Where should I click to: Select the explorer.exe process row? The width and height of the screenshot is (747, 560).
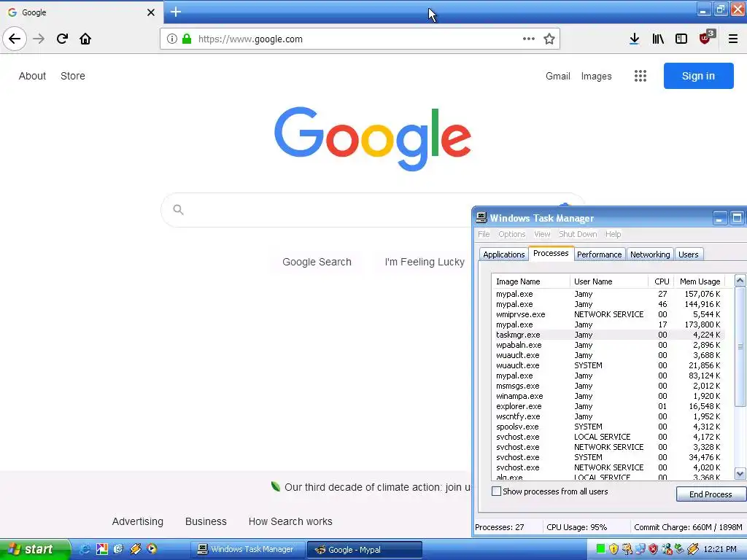pyautogui.click(x=608, y=406)
